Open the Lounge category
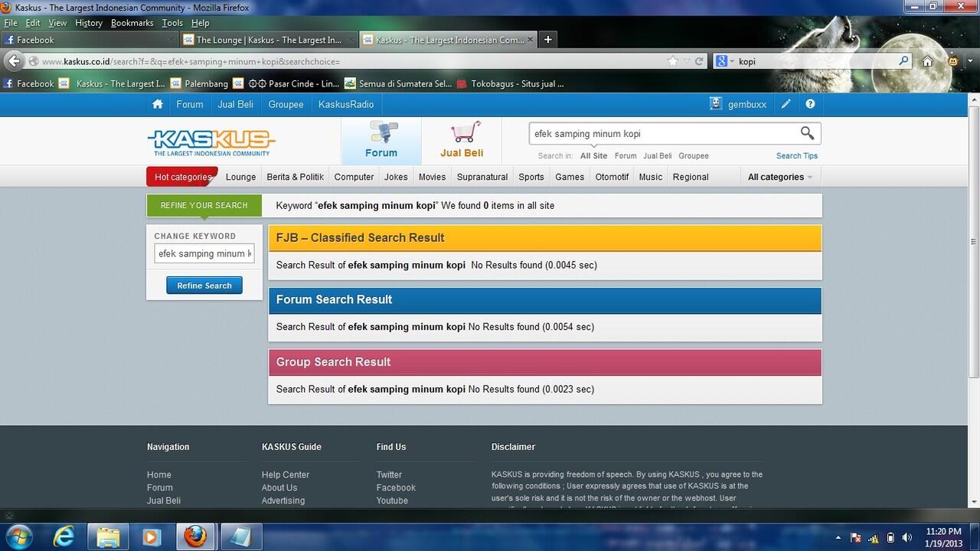 click(x=241, y=177)
